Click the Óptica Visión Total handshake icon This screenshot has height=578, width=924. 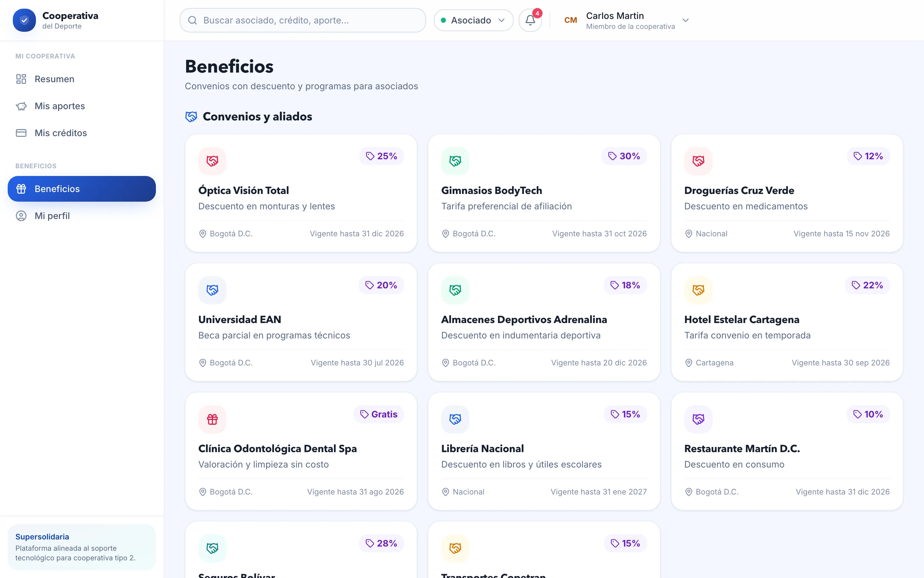point(212,161)
